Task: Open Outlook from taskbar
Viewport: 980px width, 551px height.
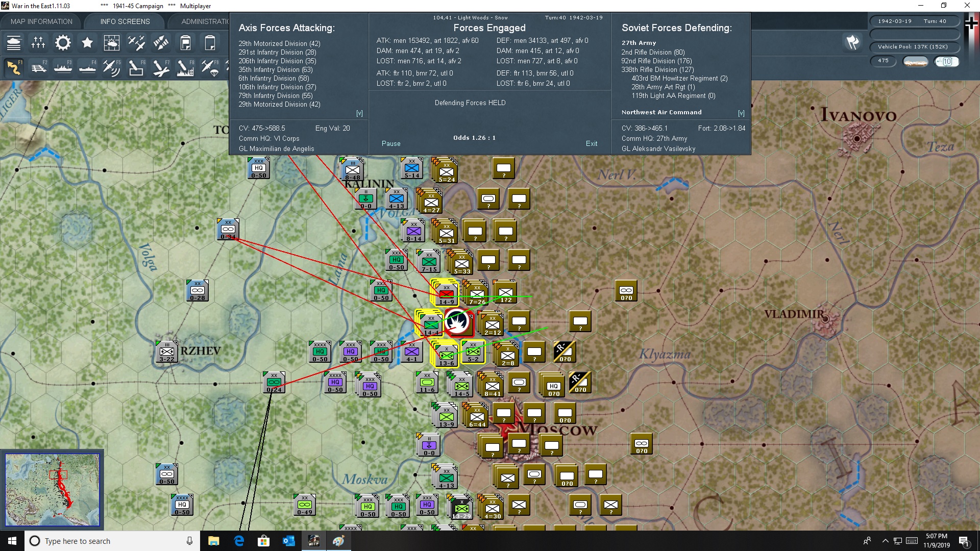Action: coord(289,541)
